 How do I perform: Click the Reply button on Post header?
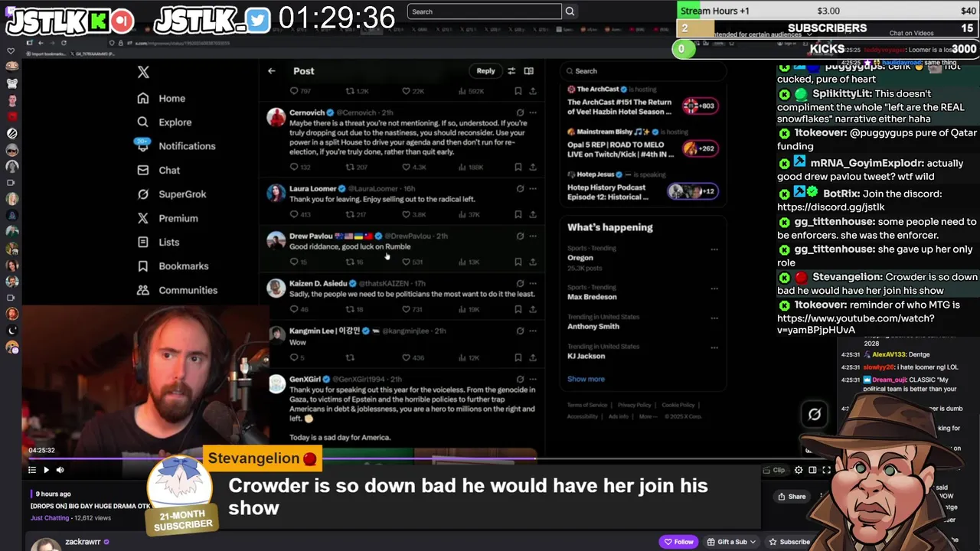click(485, 70)
